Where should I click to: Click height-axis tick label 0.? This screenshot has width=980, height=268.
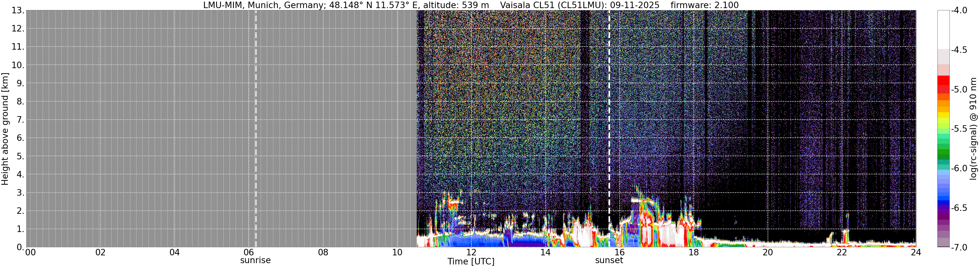(20, 248)
